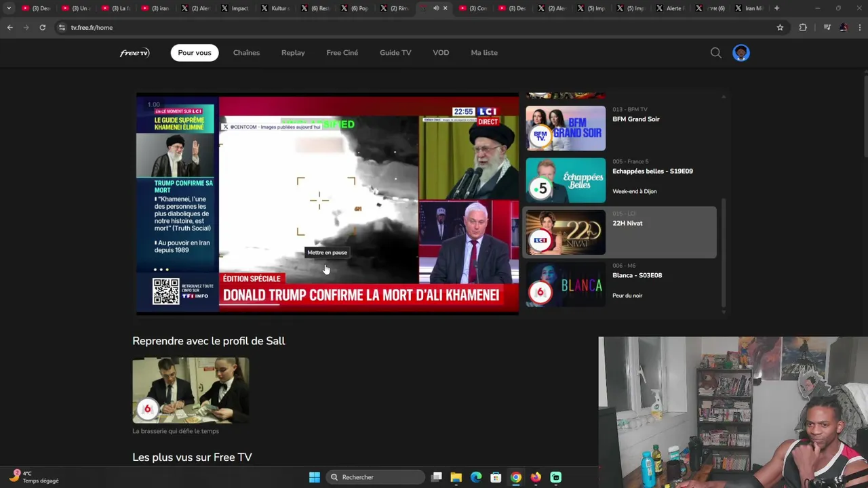868x488 pixels.
Task: Go back with the browser back arrow
Action: coord(9,27)
